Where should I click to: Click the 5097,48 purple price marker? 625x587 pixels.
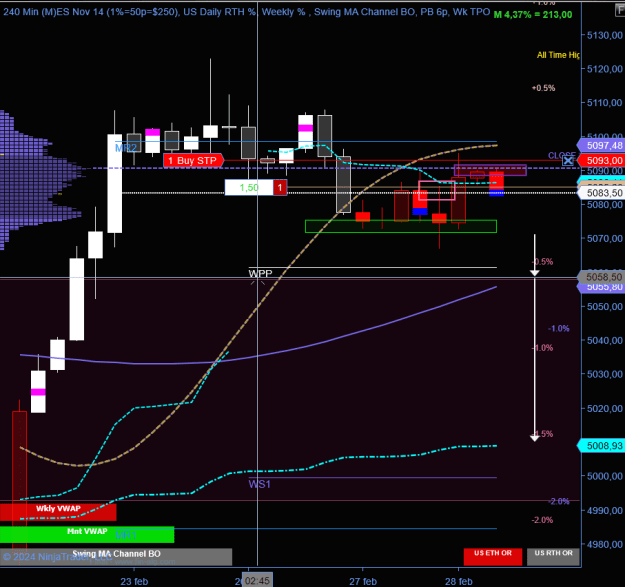click(x=601, y=145)
